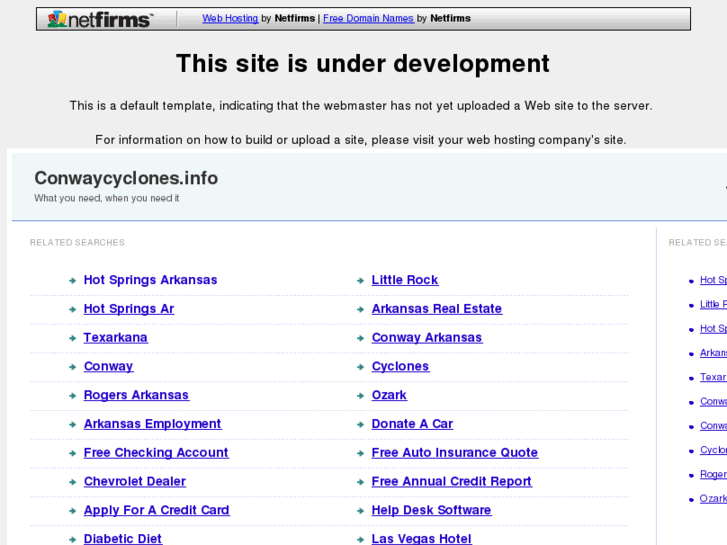The image size is (727, 545).
Task: Open the Ozark link in main list
Action: click(x=389, y=395)
